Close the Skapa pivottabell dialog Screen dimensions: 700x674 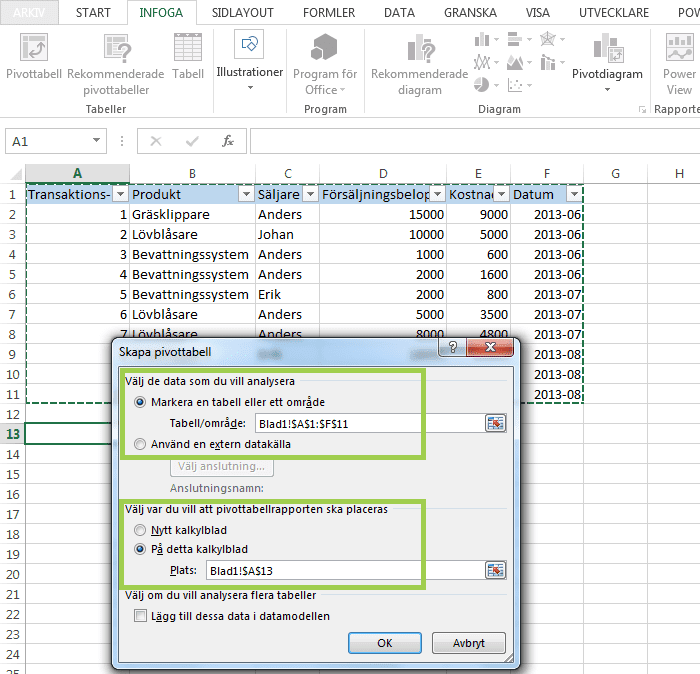pyautogui.click(x=490, y=347)
